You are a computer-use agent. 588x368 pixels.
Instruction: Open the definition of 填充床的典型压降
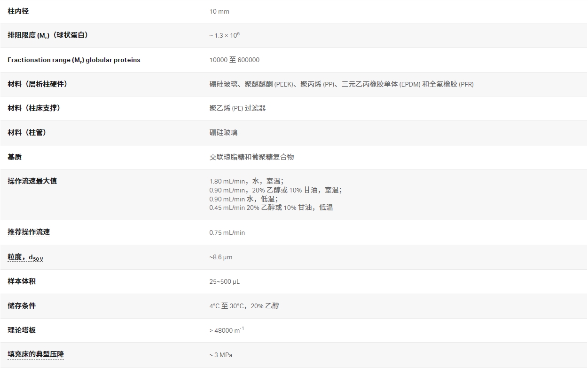click(36, 354)
